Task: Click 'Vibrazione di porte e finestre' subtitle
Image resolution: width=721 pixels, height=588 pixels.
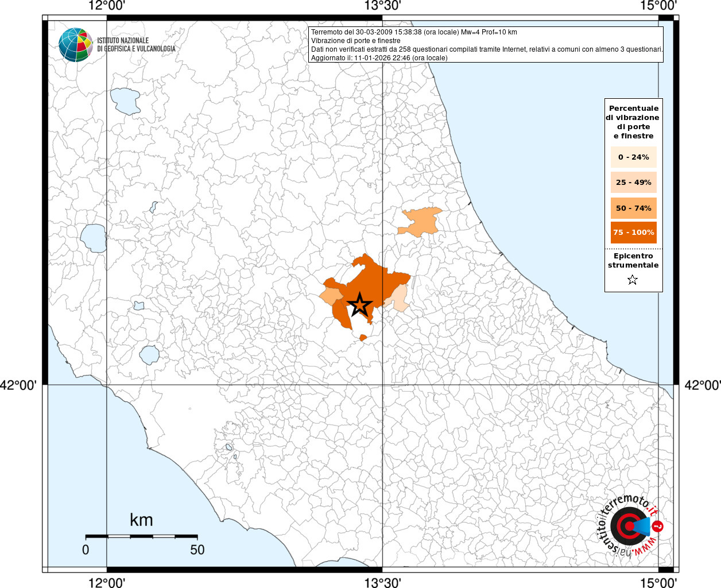Action: (356, 41)
